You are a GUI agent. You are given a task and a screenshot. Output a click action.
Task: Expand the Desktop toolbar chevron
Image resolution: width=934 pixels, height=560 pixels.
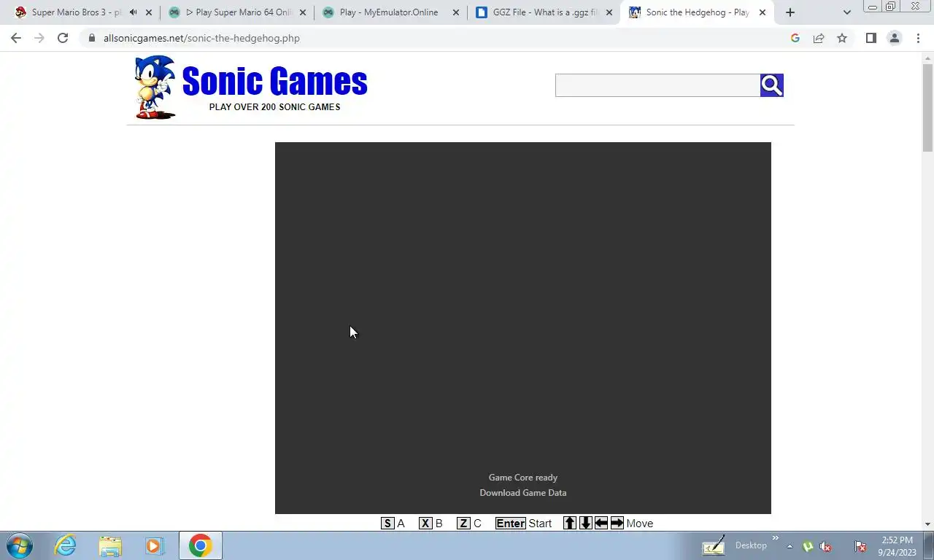(x=775, y=539)
